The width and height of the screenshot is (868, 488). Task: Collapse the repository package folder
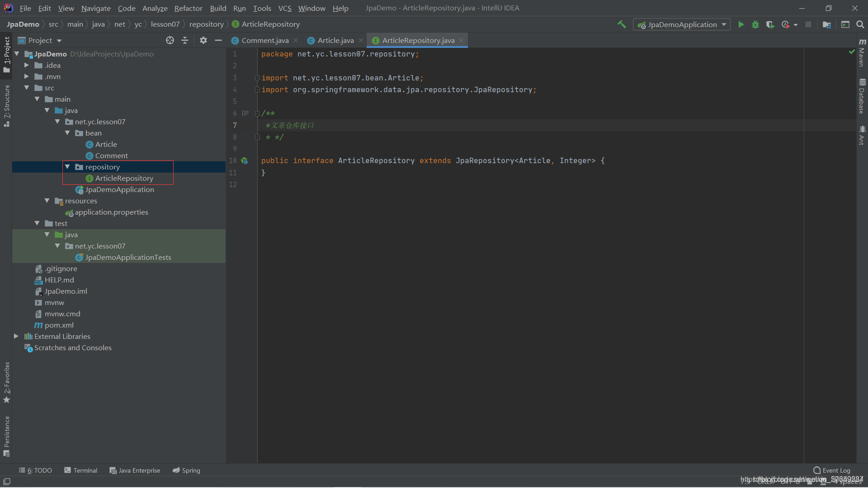click(x=67, y=167)
